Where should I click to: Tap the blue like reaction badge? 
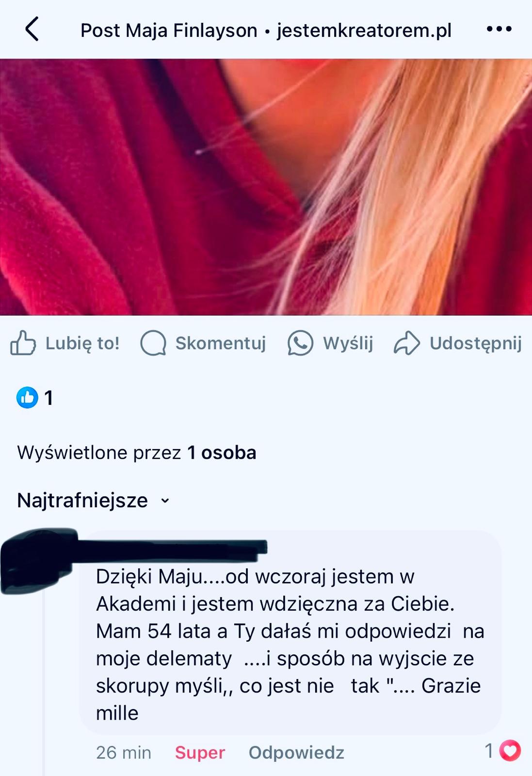[27, 398]
